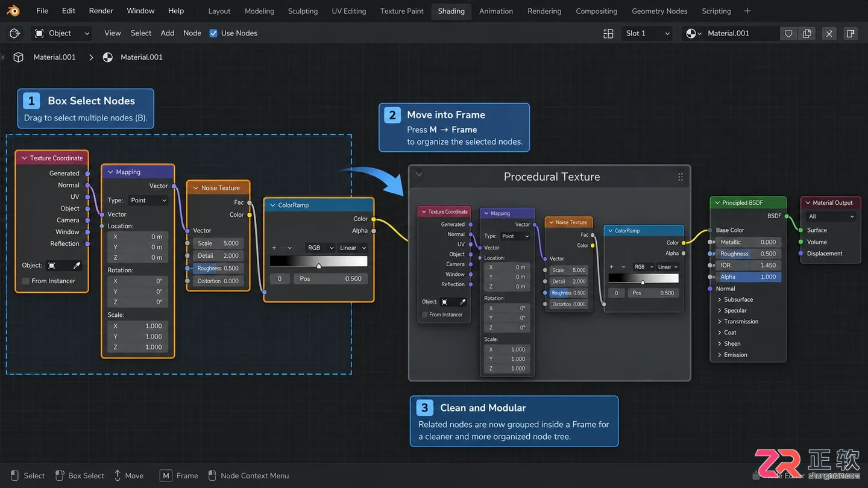
Task: Duplicate material with the new-copy icon
Action: pyautogui.click(x=807, y=33)
